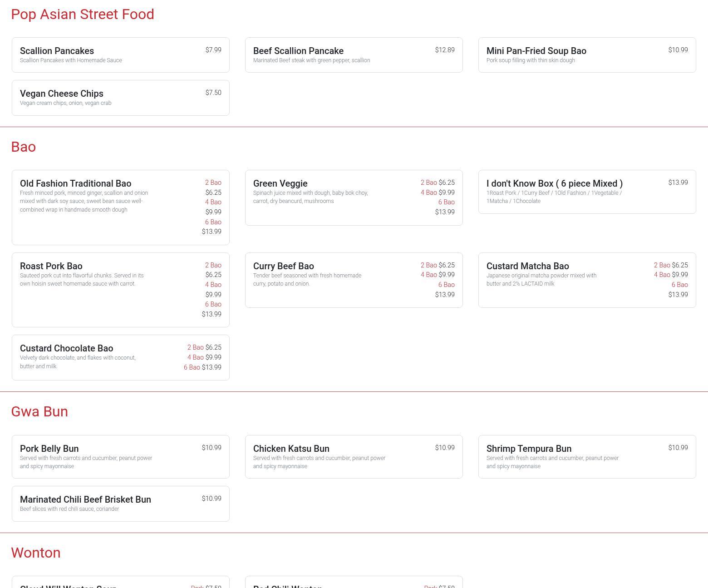Image resolution: width=708 pixels, height=588 pixels.
Task: Click the $7.50 Vegan Cheese Chips price
Action: (213, 93)
